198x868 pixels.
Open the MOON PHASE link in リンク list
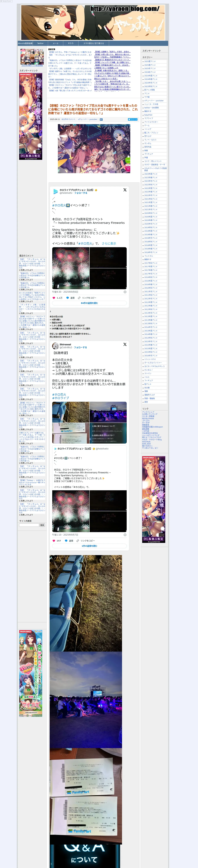pyautogui.click(x=148, y=419)
